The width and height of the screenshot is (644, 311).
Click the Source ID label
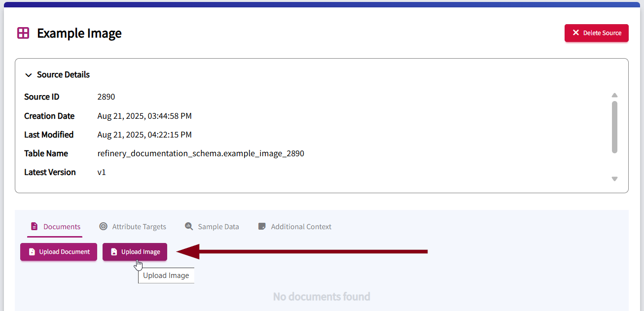tap(42, 97)
